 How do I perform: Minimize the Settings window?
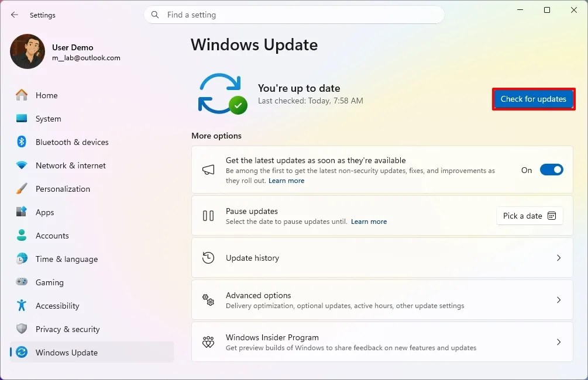[520, 10]
